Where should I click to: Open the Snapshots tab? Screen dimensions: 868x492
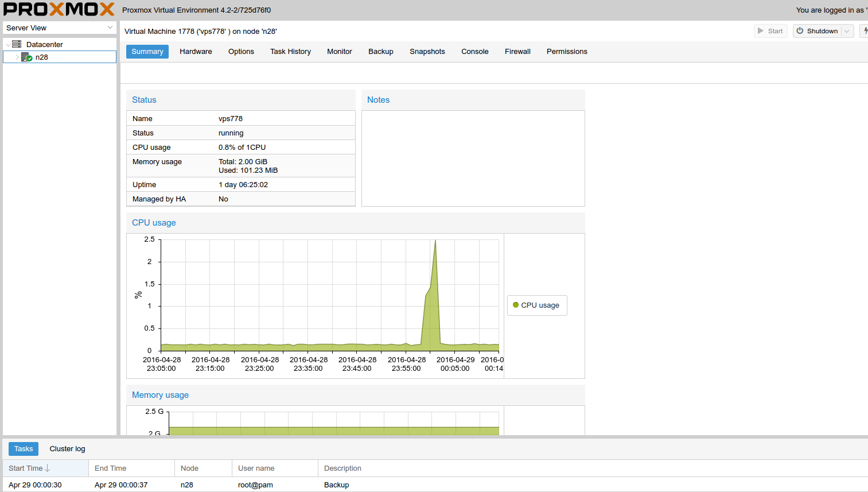click(x=427, y=52)
